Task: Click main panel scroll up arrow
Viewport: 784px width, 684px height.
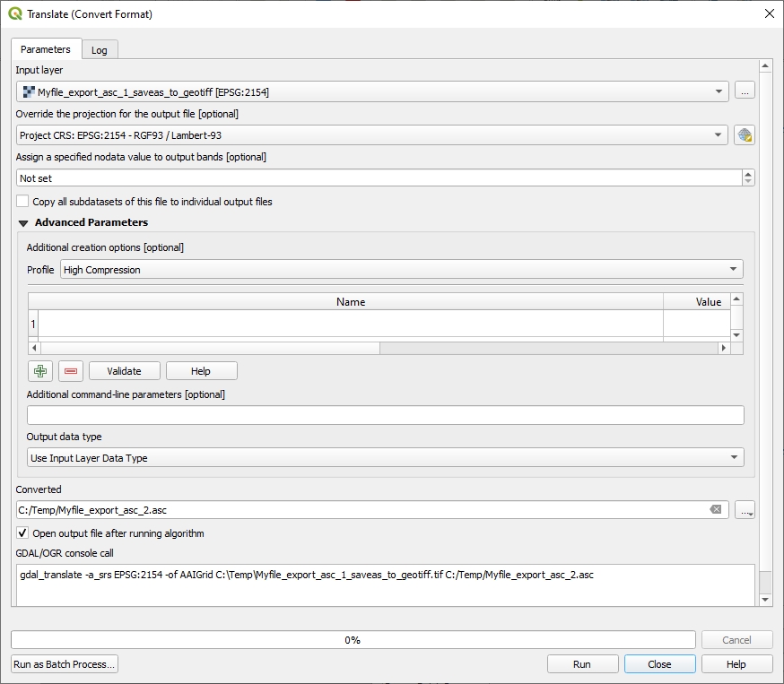Action: pyautogui.click(x=765, y=66)
